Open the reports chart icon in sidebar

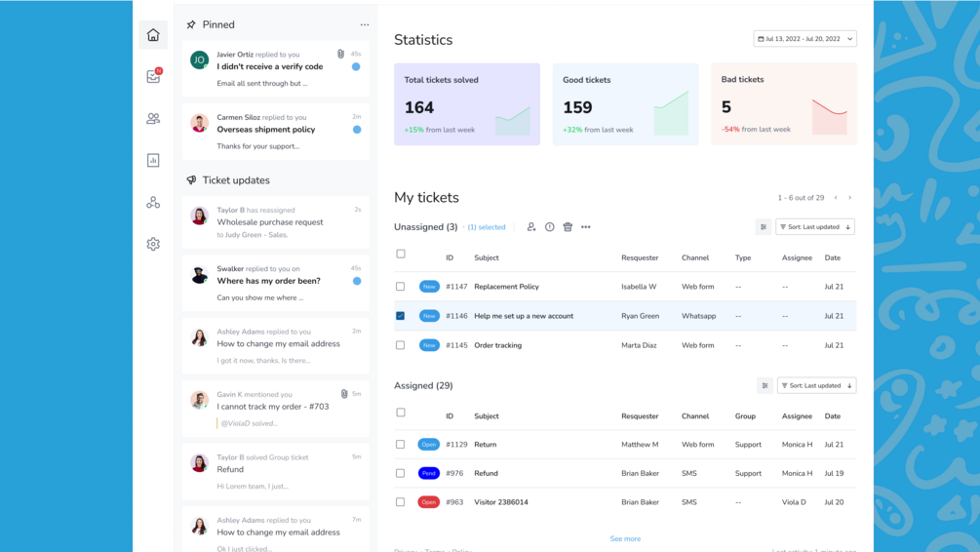153,160
